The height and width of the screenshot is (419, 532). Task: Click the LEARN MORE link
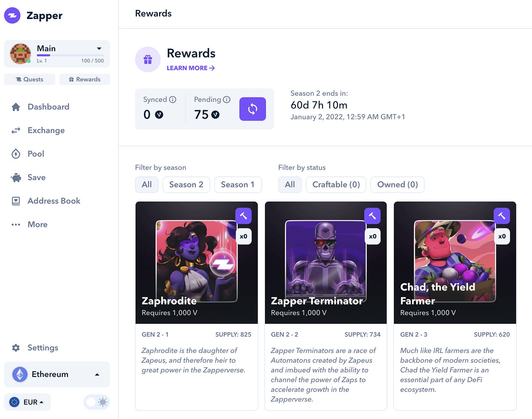[x=191, y=68]
